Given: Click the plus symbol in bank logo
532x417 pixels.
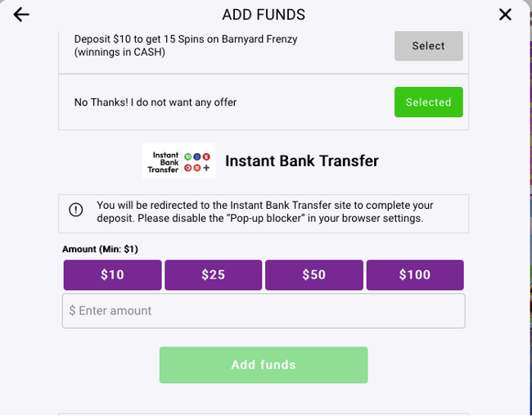Looking at the screenshot, I should 206,168.
